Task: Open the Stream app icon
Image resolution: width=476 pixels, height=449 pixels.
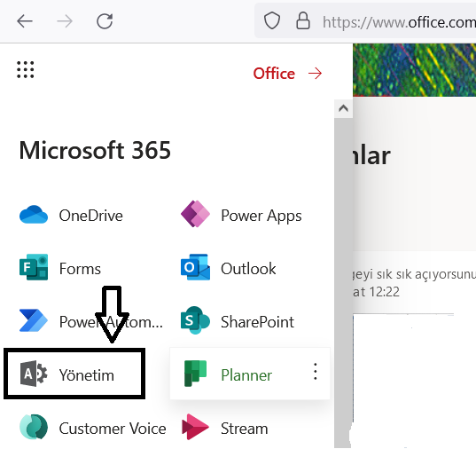Action: 195,427
